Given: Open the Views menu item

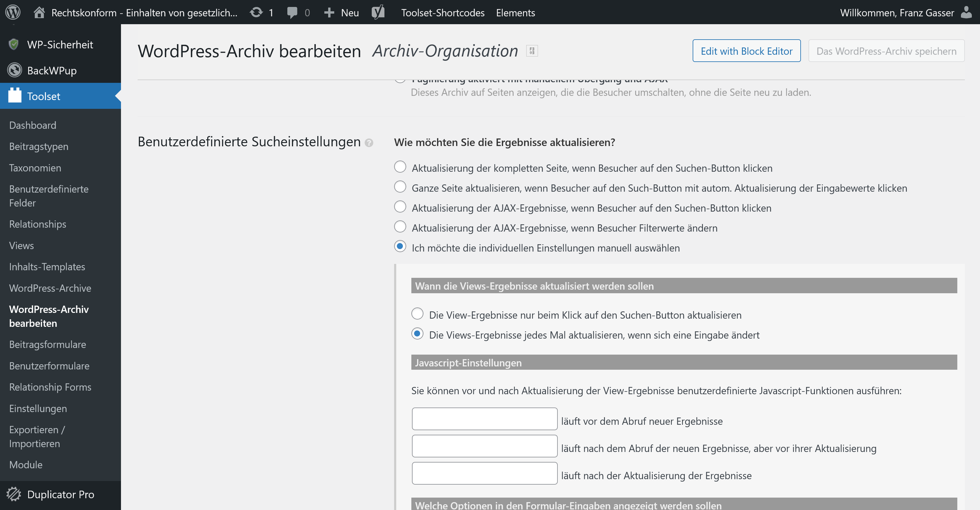Looking at the screenshot, I should point(21,245).
